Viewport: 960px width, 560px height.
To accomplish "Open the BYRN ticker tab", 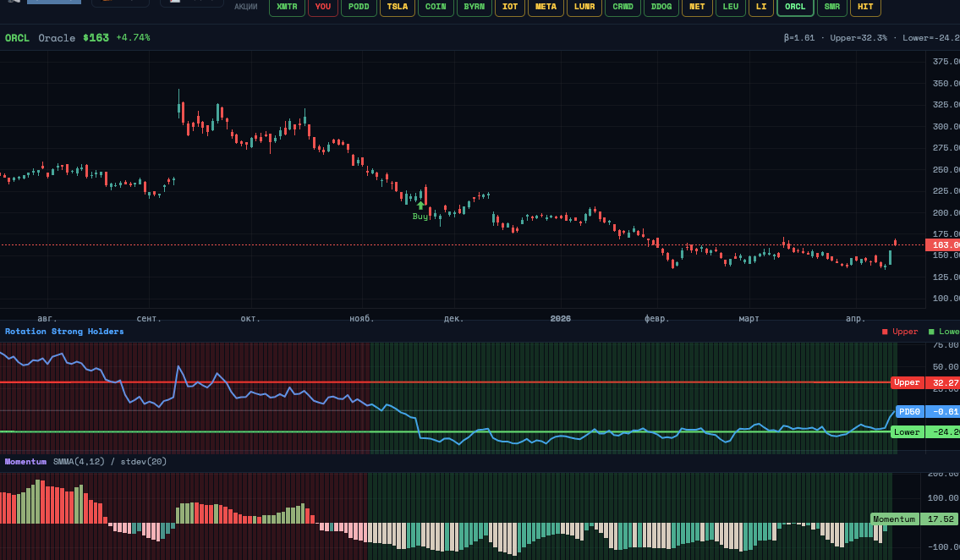I will 475,7.
